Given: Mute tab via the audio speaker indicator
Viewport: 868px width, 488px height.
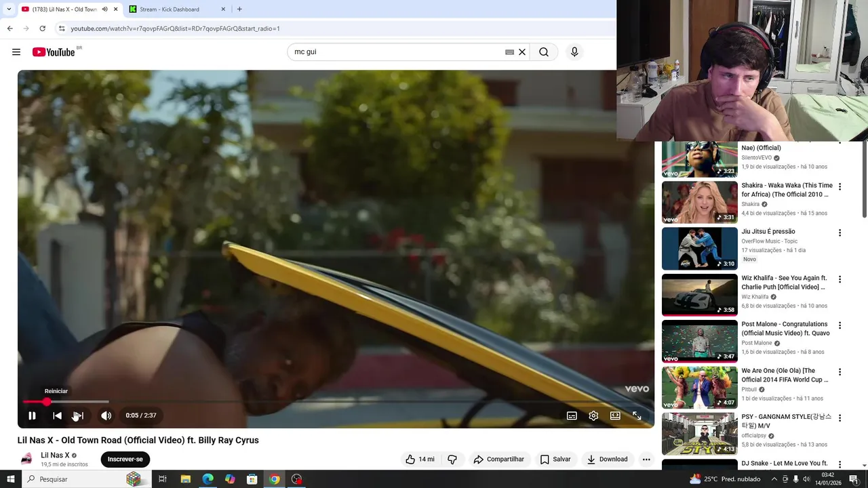Looking at the screenshot, I should (x=104, y=9).
